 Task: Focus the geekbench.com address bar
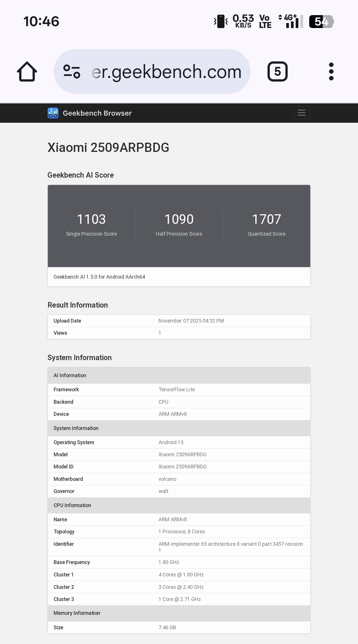point(166,72)
